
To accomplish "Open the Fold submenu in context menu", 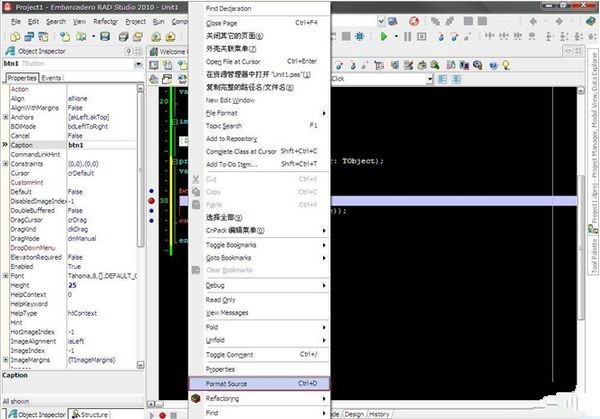I will (x=260, y=328).
